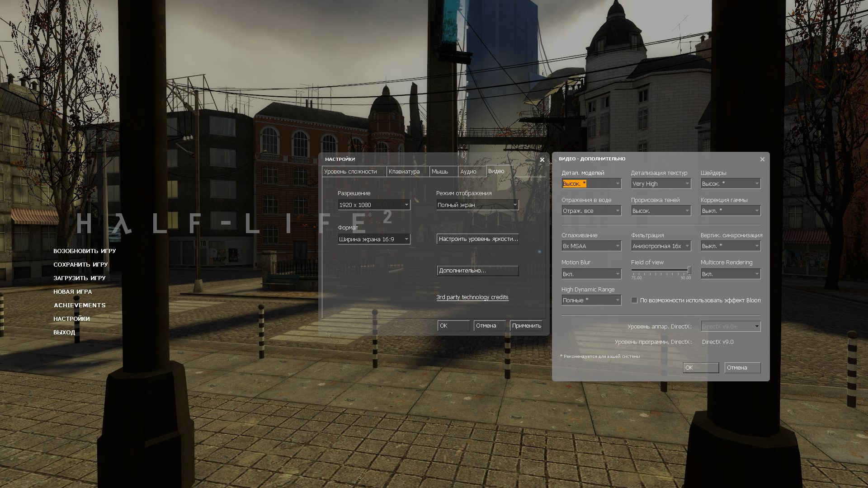Close the Настройки dialog
The width and height of the screenshot is (868, 488).
coord(542,160)
